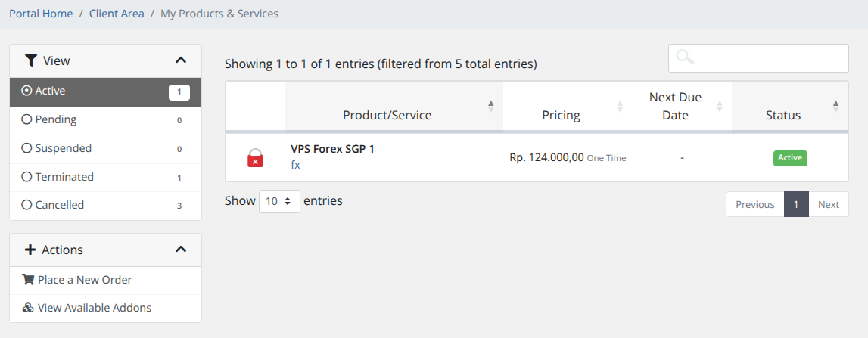The width and height of the screenshot is (868, 338).
Task: Open the Show entries count dropdown
Action: tap(279, 202)
